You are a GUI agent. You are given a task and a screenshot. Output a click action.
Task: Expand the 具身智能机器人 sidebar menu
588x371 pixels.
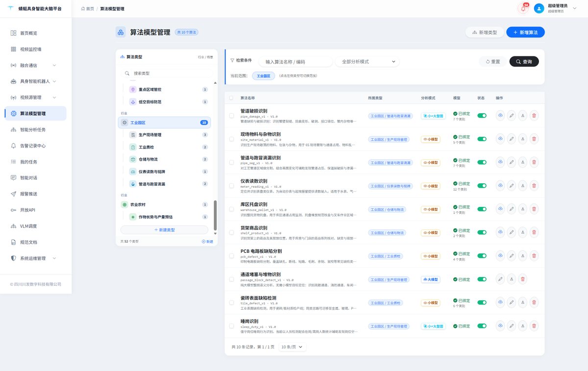coord(35,81)
